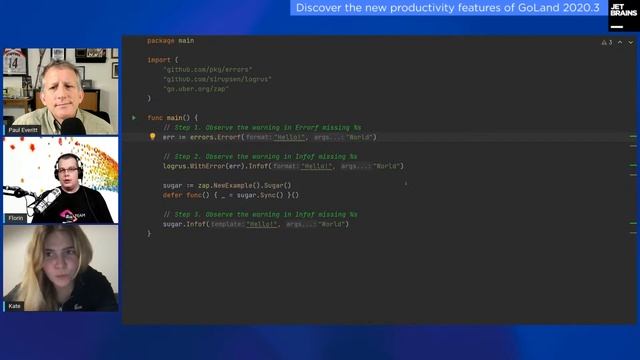Click the yellow lightbulb quick-fix icon
640x360 pixels.
coord(152,137)
